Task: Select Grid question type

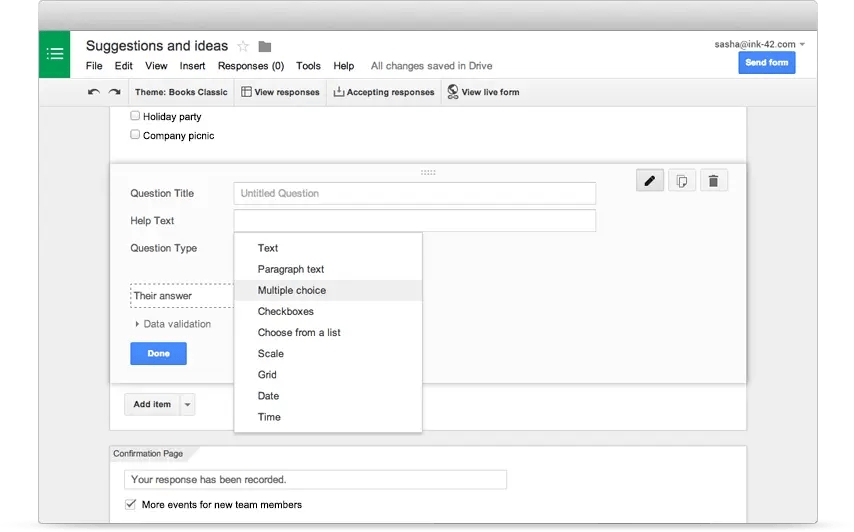Action: point(328,375)
